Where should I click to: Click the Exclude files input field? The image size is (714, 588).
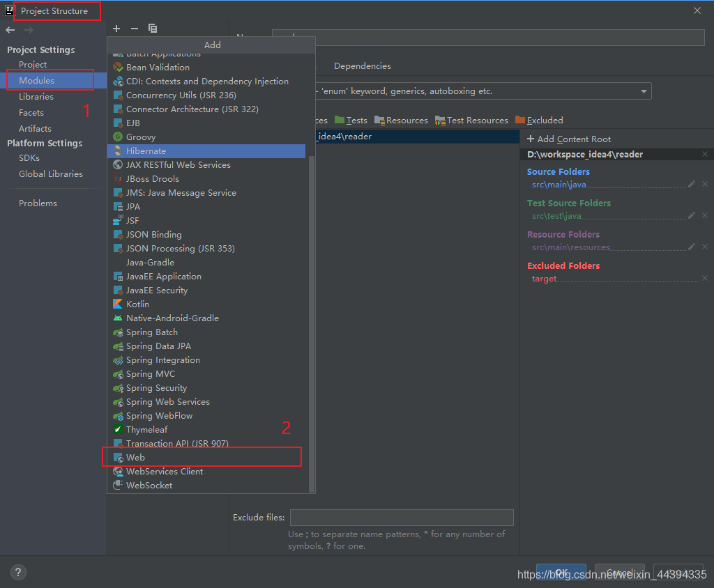pos(402,518)
